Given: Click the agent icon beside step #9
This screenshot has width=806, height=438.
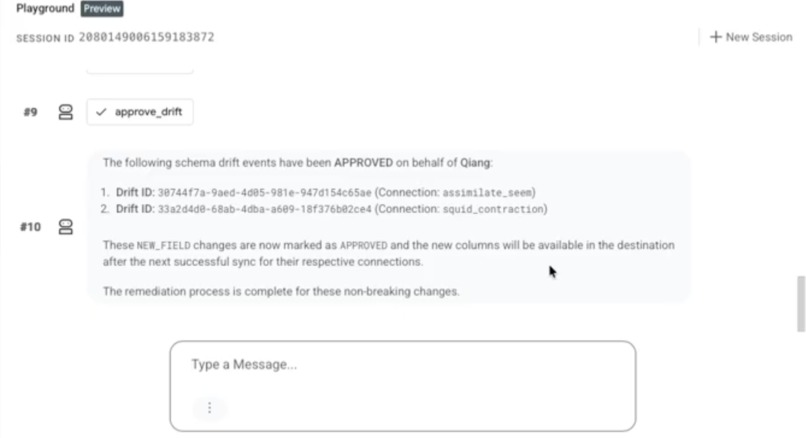Looking at the screenshot, I should click(66, 112).
